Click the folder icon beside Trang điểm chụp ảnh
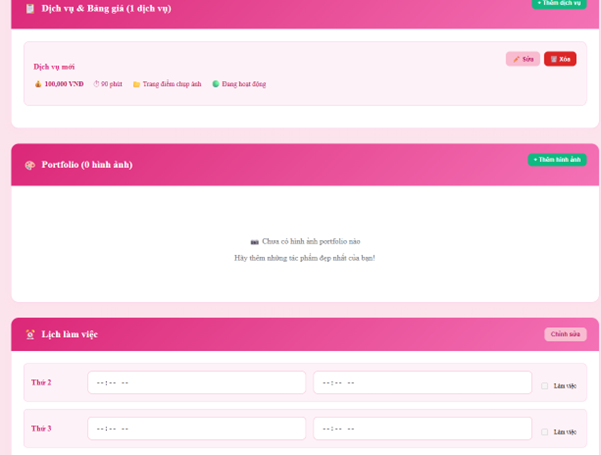601x455 pixels. point(136,84)
